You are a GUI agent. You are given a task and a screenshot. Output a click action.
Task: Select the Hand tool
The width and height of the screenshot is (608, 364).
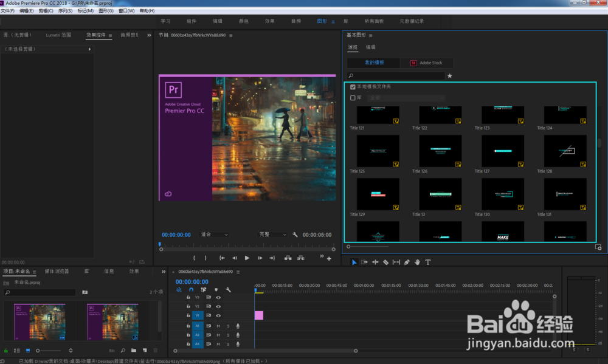click(x=417, y=263)
